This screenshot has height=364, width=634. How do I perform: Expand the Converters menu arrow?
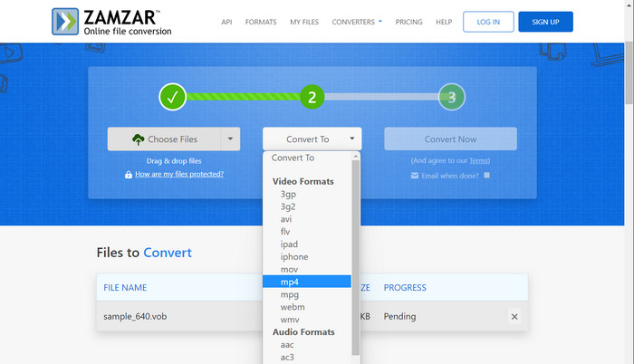pos(380,21)
